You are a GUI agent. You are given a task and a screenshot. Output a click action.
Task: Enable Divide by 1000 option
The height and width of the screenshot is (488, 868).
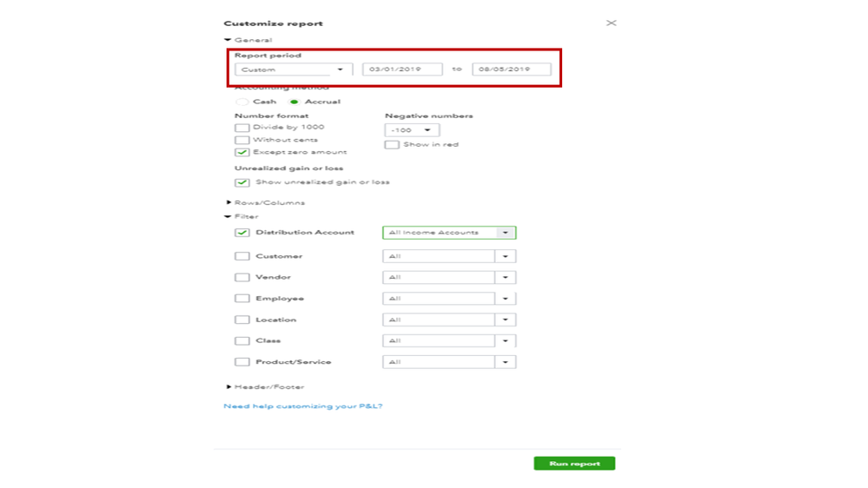pyautogui.click(x=242, y=128)
